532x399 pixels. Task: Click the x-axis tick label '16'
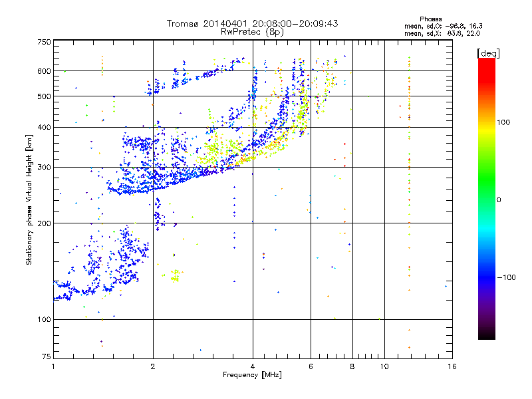(x=452, y=366)
